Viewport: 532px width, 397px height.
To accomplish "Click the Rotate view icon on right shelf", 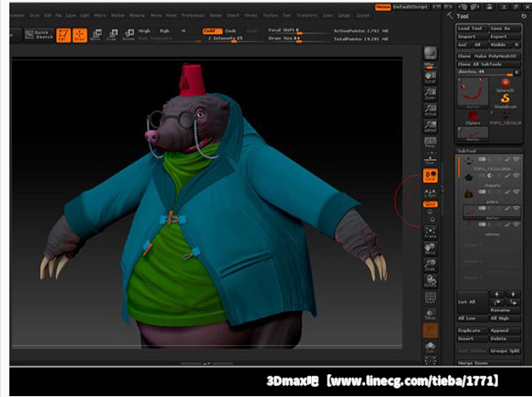I will pos(430,281).
